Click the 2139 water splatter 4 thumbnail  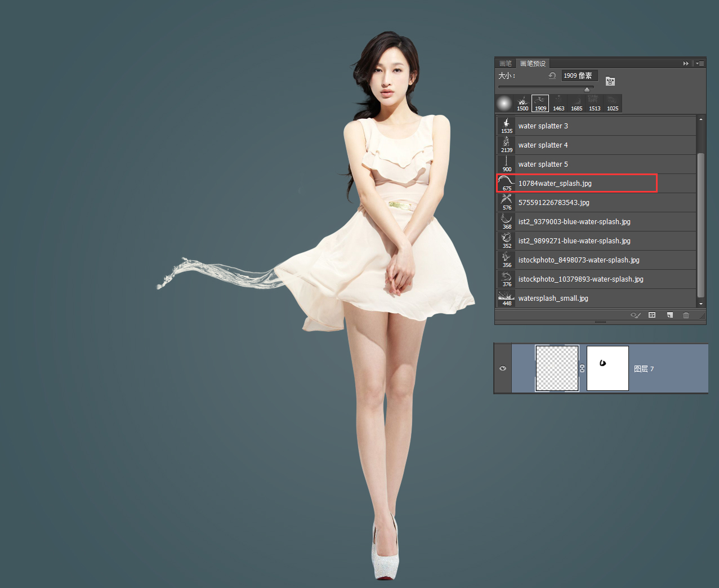pyautogui.click(x=507, y=145)
